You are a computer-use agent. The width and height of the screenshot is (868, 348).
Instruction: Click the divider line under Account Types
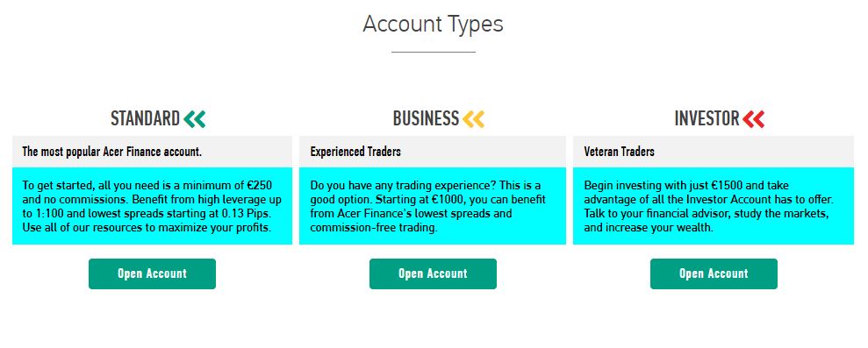pyautogui.click(x=433, y=52)
